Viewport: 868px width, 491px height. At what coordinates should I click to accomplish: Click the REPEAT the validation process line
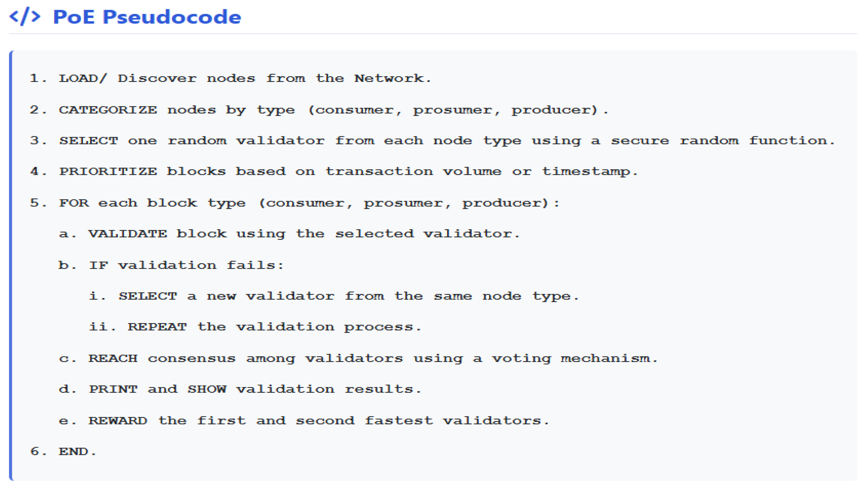pos(255,327)
